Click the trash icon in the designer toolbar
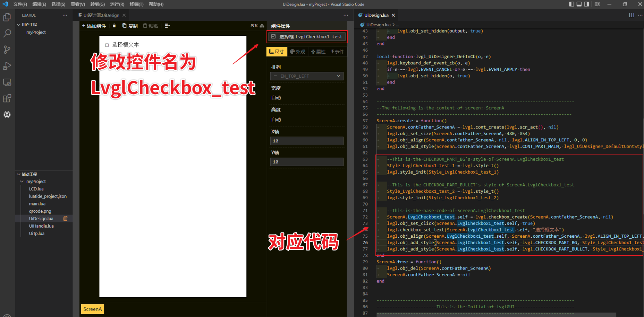The image size is (644, 317). 114,26
